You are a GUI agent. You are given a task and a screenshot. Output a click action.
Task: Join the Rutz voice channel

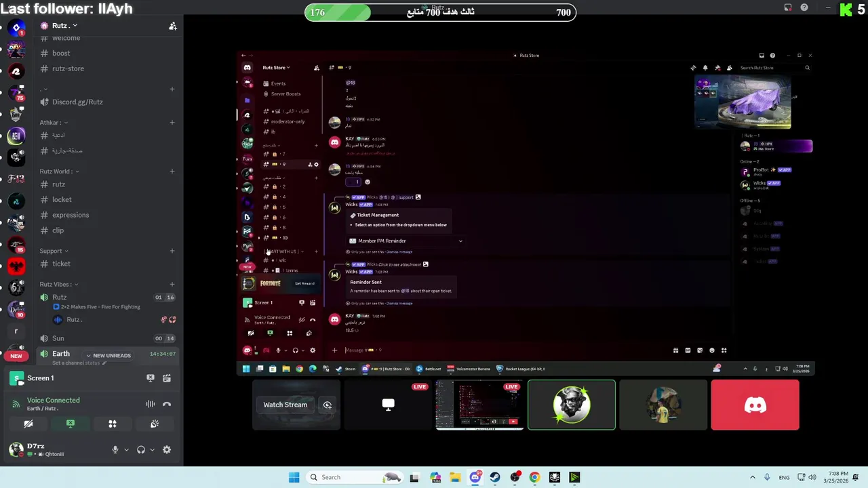tap(60, 297)
